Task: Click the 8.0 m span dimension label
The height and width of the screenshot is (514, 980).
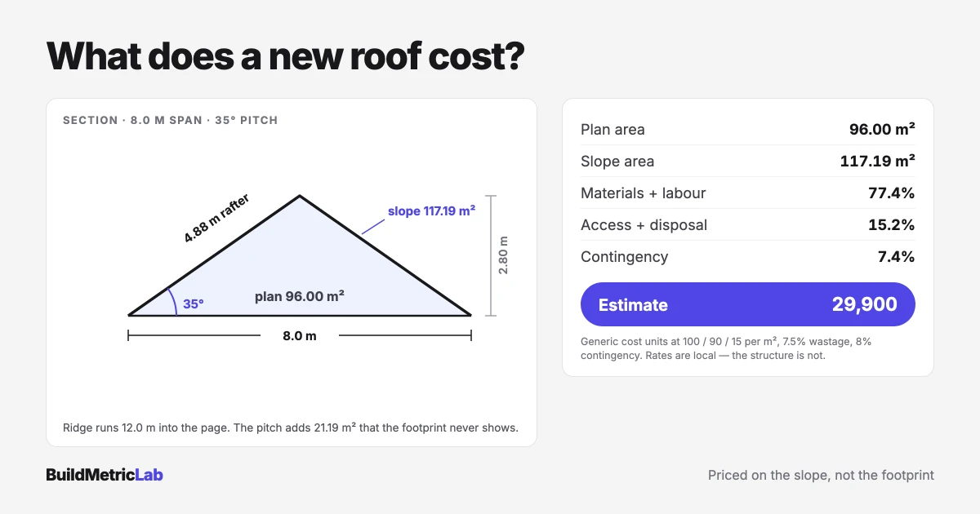Action: pyautogui.click(x=300, y=335)
